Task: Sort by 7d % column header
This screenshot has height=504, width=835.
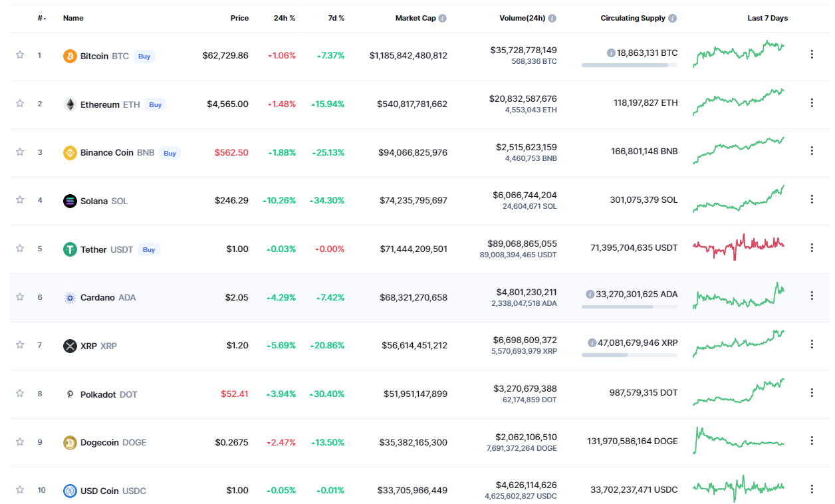Action: click(336, 19)
